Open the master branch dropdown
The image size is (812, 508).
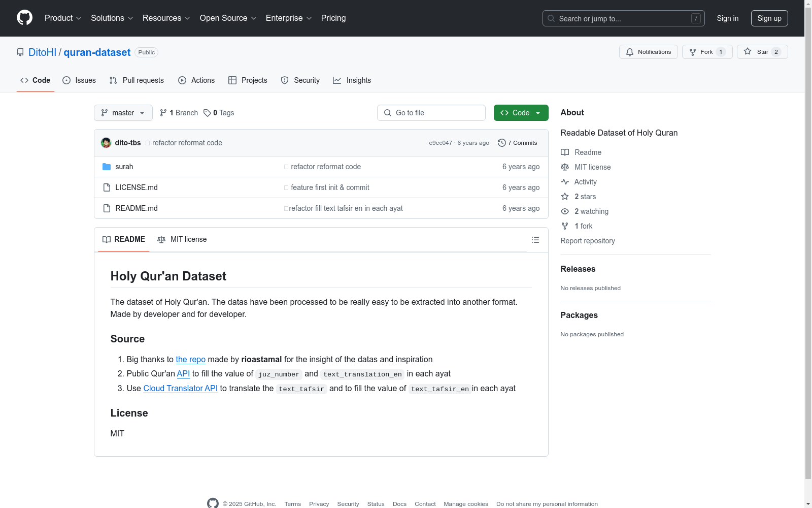123,113
